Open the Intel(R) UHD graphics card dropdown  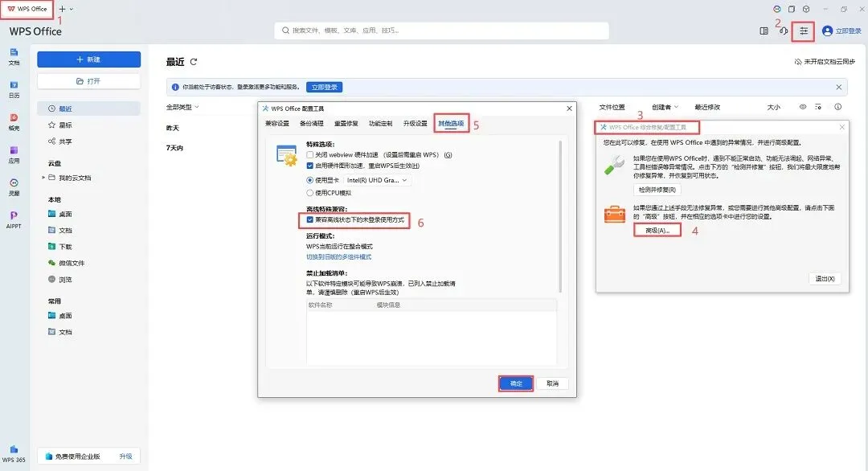point(377,180)
